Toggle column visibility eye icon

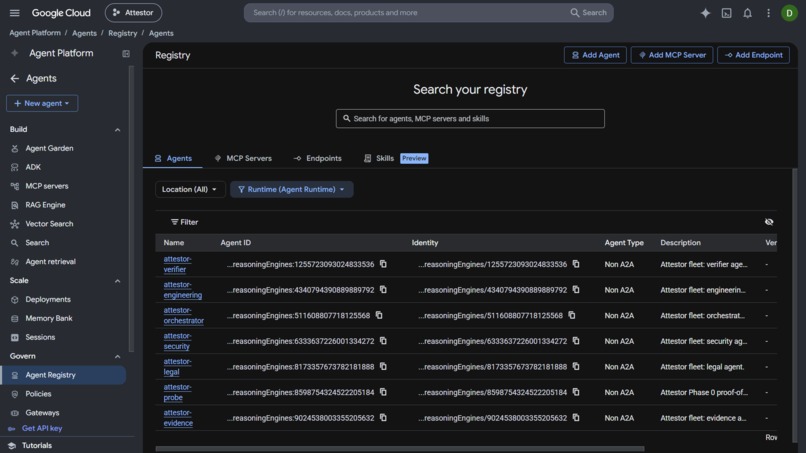769,222
